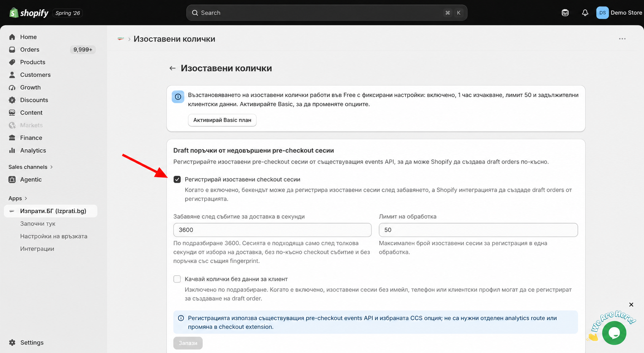The image size is (644, 353).
Task: Click the Analytics bar chart icon
Action: (x=12, y=150)
